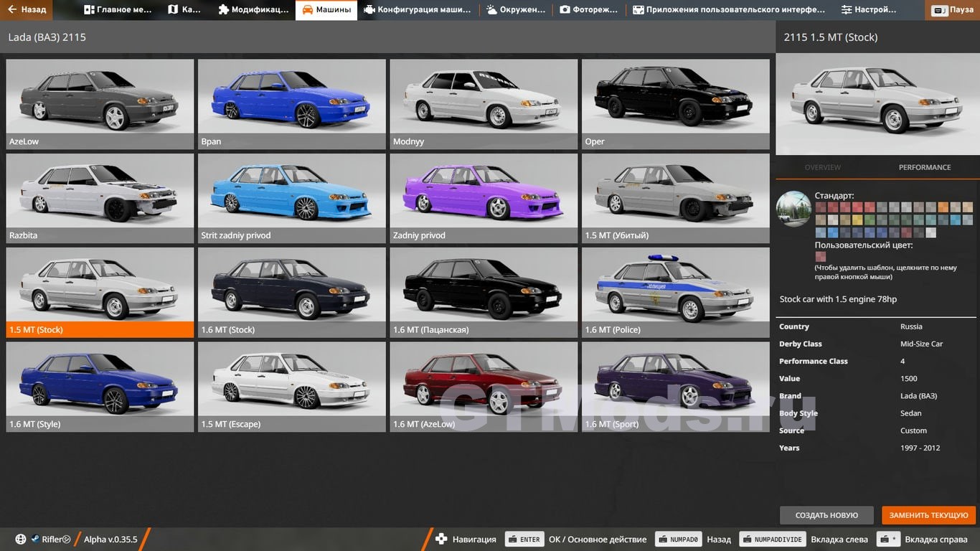
Task: Click the Derby Class value Mid-Size Car
Action: 922,344
